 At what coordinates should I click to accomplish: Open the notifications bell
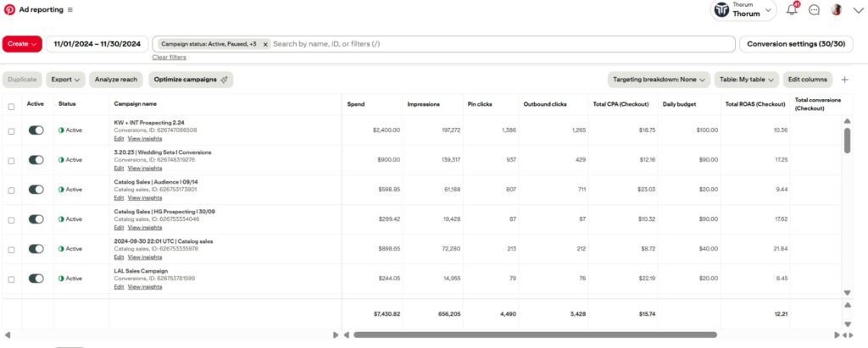793,10
